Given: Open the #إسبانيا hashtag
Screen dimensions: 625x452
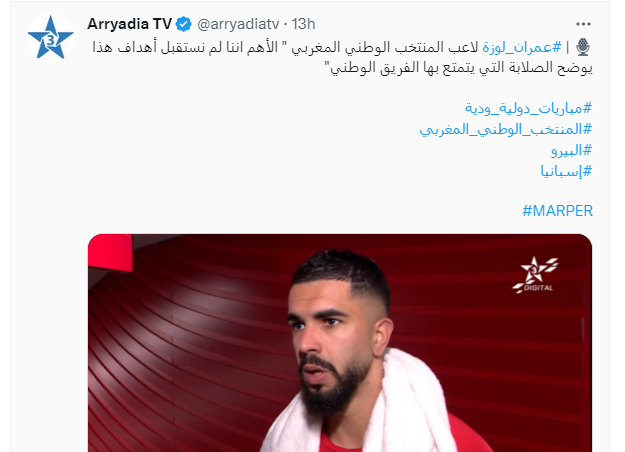Looking at the screenshot, I should 566,171.
